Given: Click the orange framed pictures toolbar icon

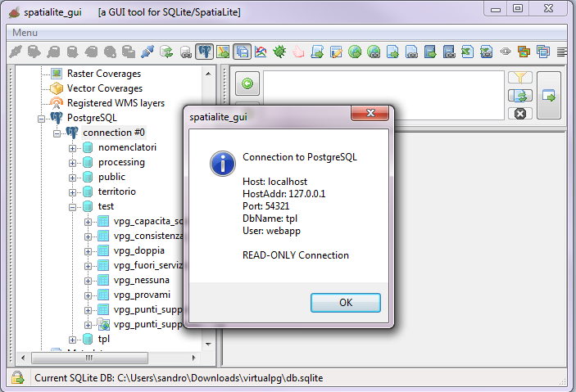Looking at the screenshot, I should (524, 52).
